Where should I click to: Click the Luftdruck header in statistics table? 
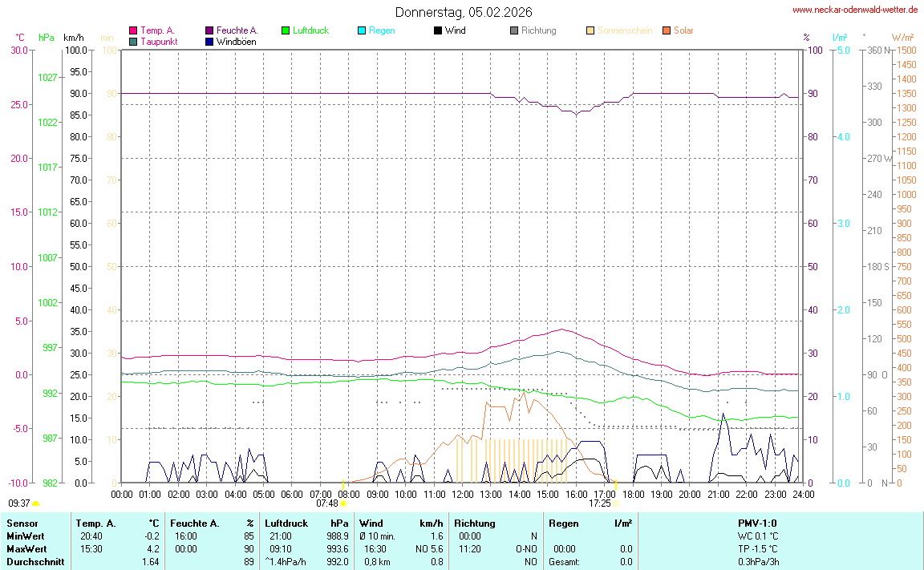tap(286, 524)
